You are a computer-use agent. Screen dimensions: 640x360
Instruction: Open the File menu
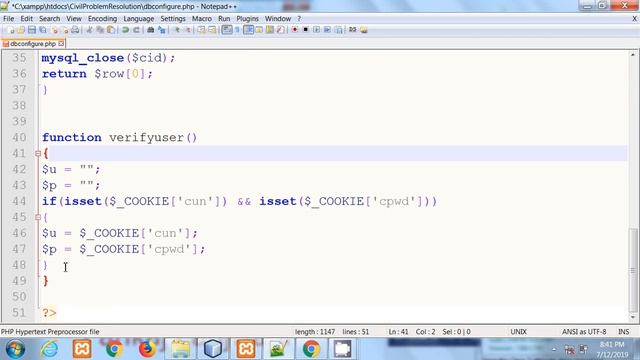pos(9,19)
